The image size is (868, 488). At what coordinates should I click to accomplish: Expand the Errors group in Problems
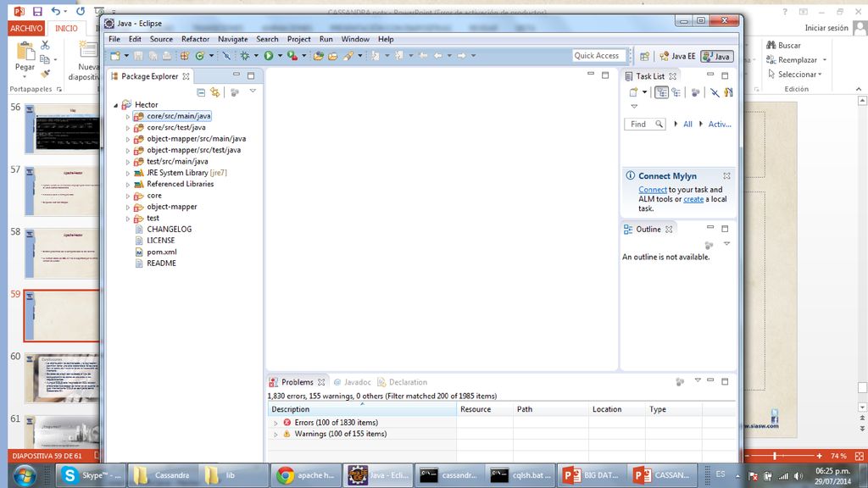coord(275,423)
